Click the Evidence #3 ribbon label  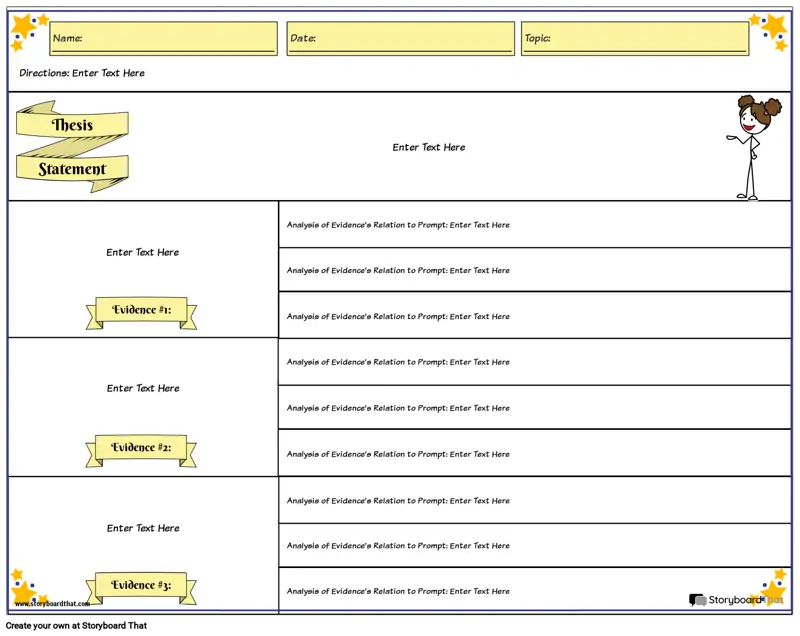point(141,585)
